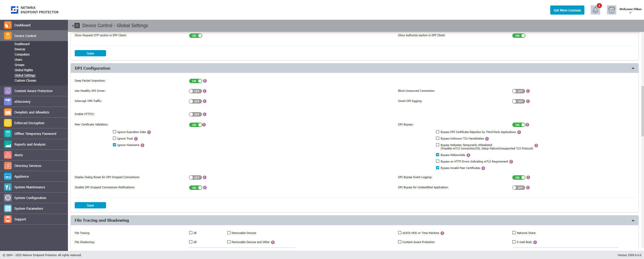Click the notification bell icon
This screenshot has width=644, height=259.
pyautogui.click(x=595, y=10)
